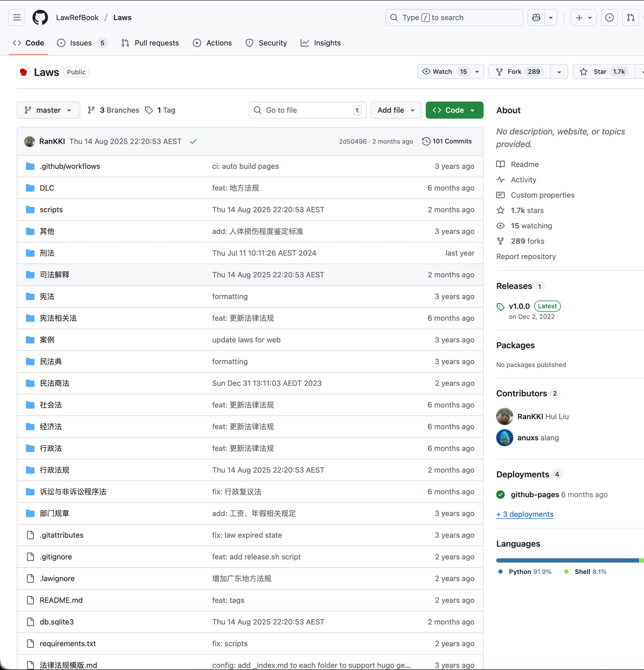Screen dimensions: 644x670
Task: Click RanKKI contributor avatar
Action: pyautogui.click(x=504, y=416)
